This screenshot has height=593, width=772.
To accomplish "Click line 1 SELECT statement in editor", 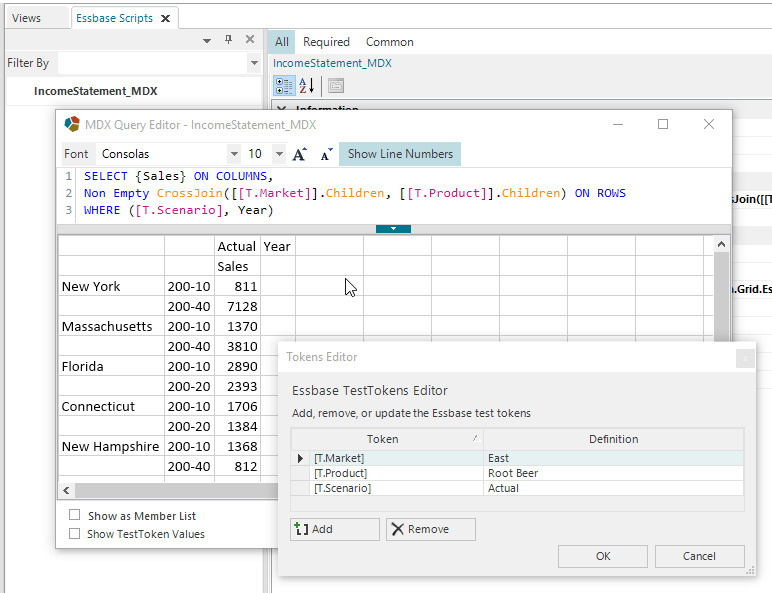I will [x=178, y=176].
